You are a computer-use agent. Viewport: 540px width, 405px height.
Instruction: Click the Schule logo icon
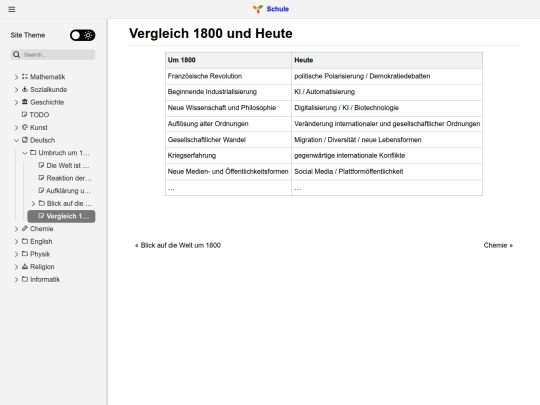258,9
